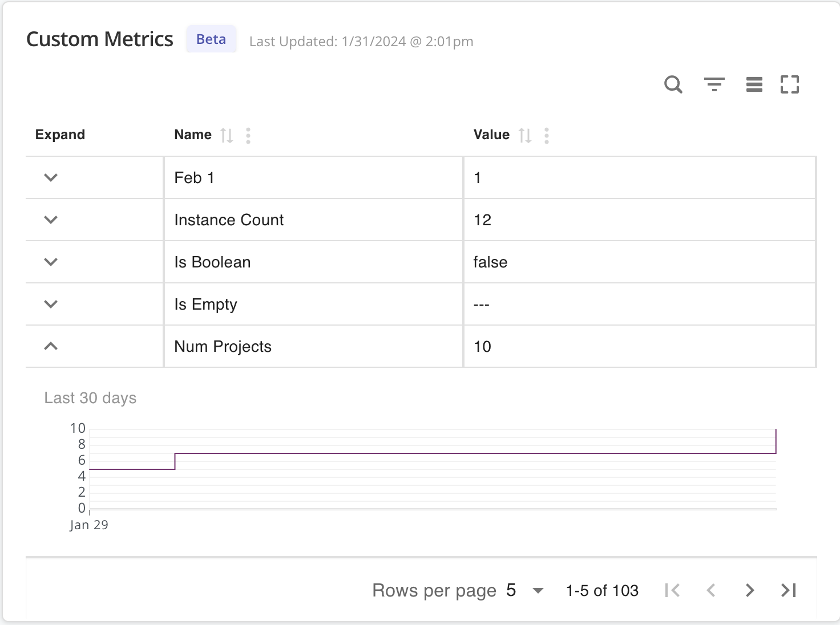Expand the Is Empty row
This screenshot has height=625, width=840.
coord(50,304)
